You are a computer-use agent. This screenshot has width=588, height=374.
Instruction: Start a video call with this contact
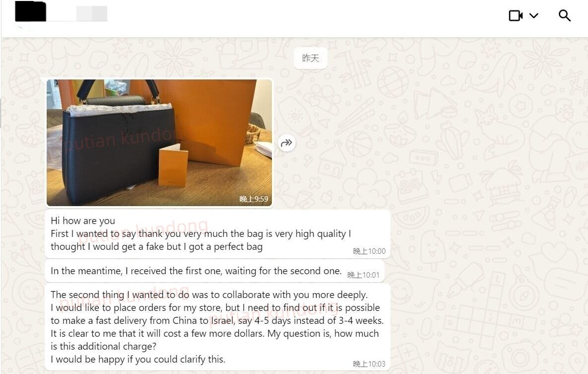point(516,15)
